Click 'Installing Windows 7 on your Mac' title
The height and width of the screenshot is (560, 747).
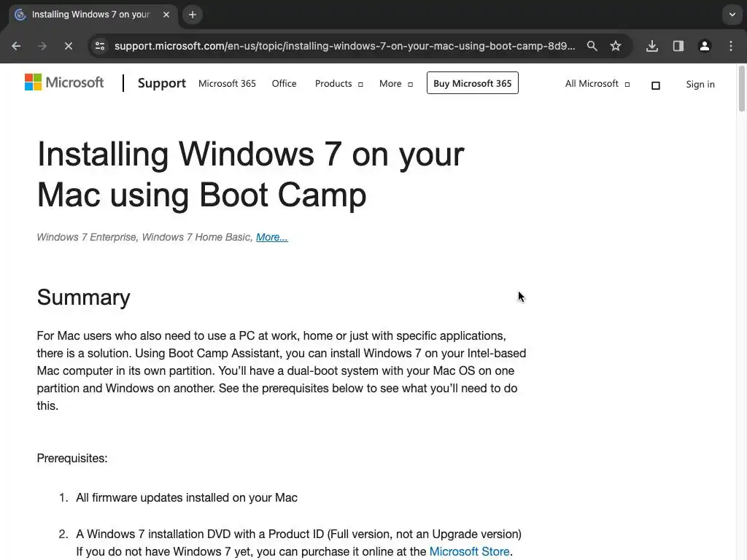pyautogui.click(x=251, y=174)
